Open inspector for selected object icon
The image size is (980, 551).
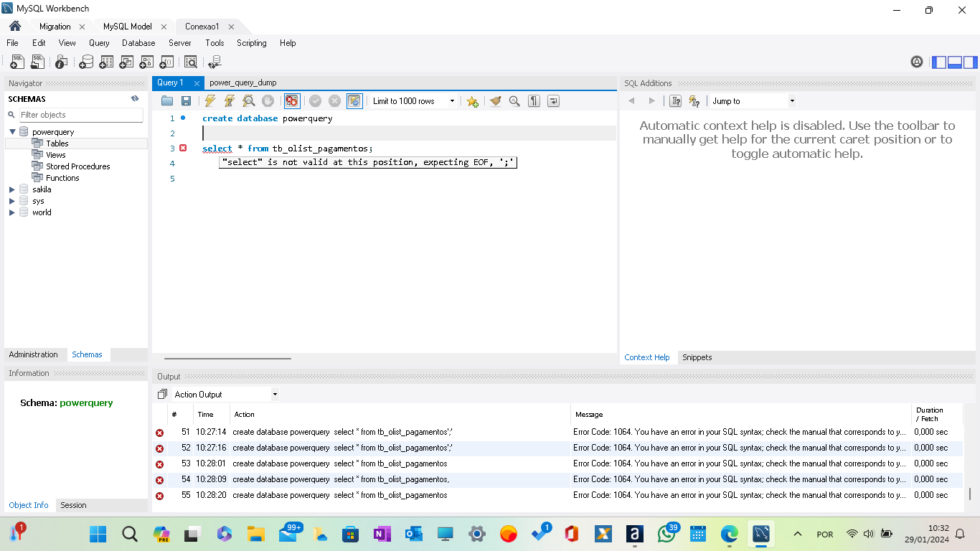(x=62, y=62)
